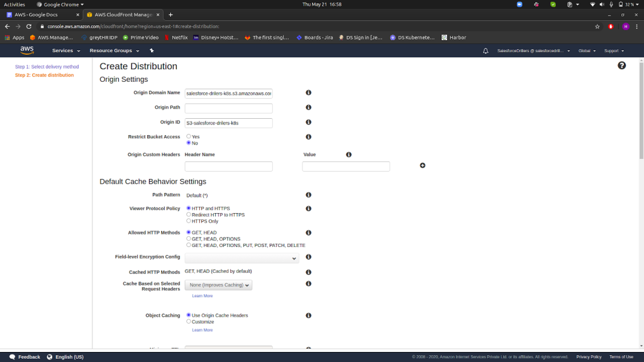Image resolution: width=644 pixels, height=362 pixels.
Task: Switch to AWS CloudFront Management tab
Action: (123, 15)
